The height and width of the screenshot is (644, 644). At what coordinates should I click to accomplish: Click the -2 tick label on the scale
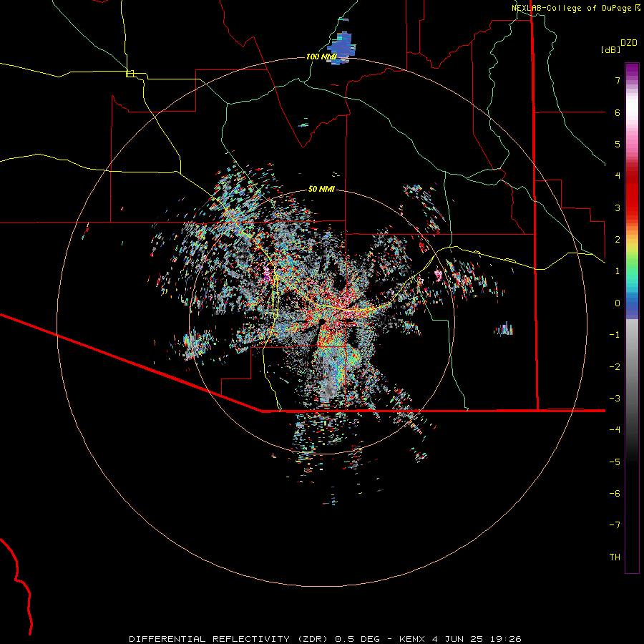615,367
